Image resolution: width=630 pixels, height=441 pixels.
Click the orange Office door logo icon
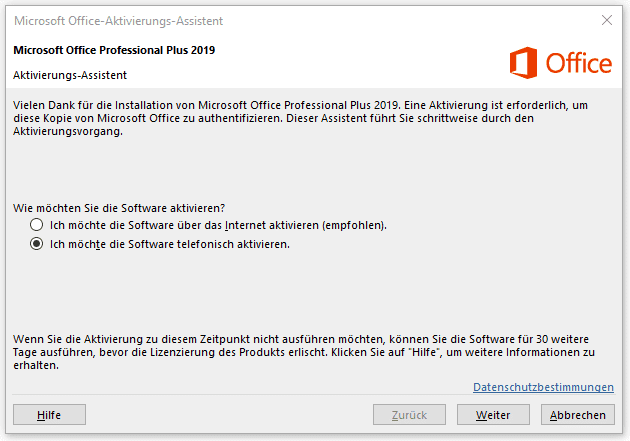click(x=523, y=63)
